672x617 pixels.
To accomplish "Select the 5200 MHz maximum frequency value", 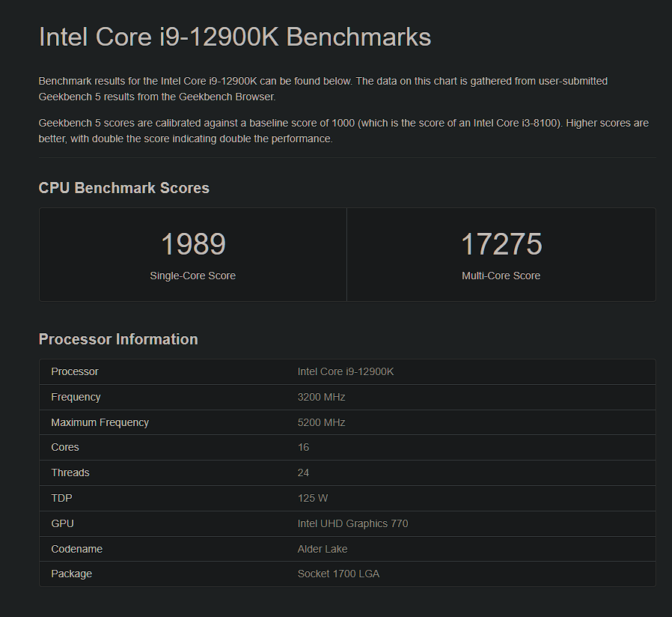I will point(322,422).
